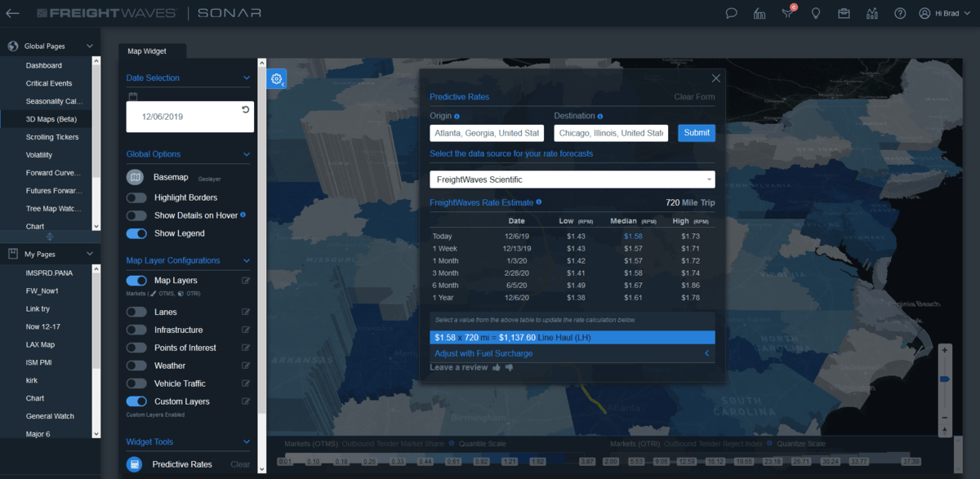Viewport: 980px width, 479px height.
Task: Click info icon beside Show Details on Hover
Action: [x=243, y=215]
